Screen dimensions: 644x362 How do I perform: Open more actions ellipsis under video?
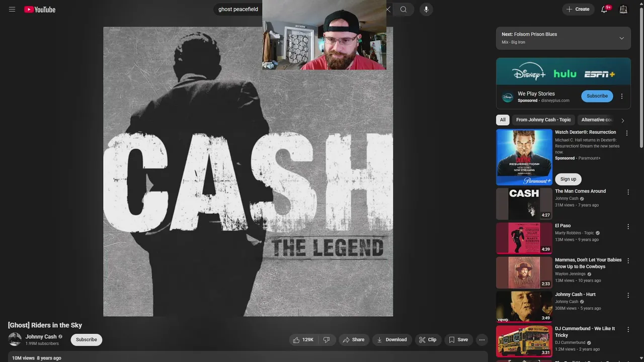tap(482, 340)
